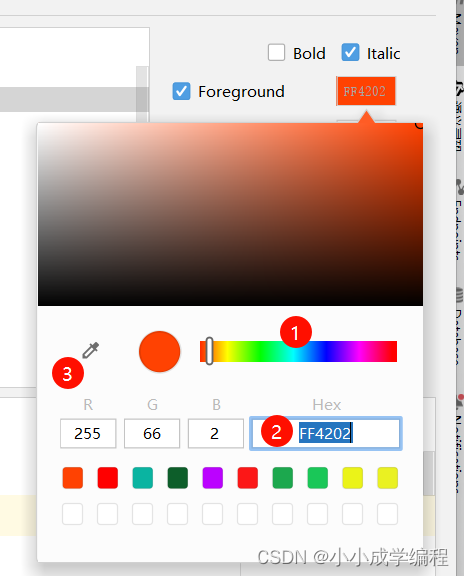Select the last yellow recent color swatch
The image size is (464, 576).
pos(388,478)
